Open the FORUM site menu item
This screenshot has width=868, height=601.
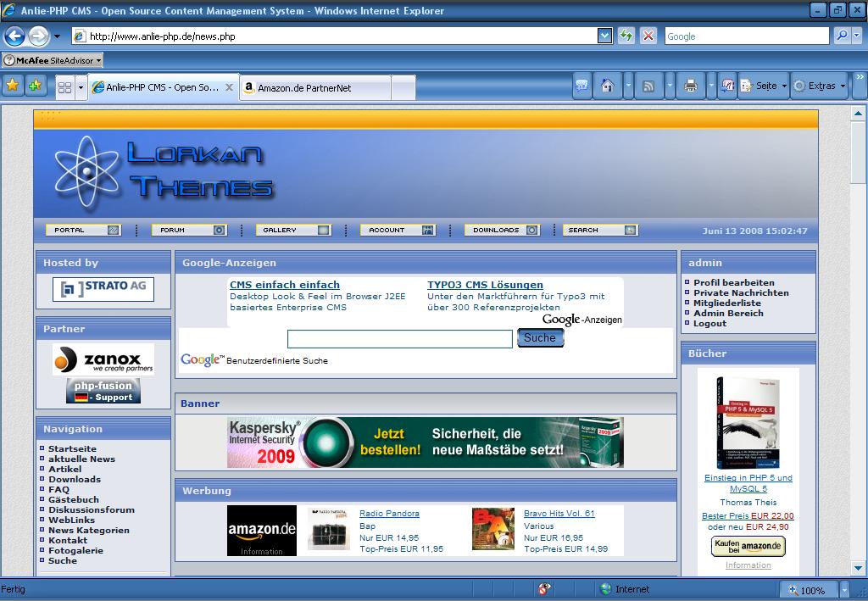pos(188,230)
